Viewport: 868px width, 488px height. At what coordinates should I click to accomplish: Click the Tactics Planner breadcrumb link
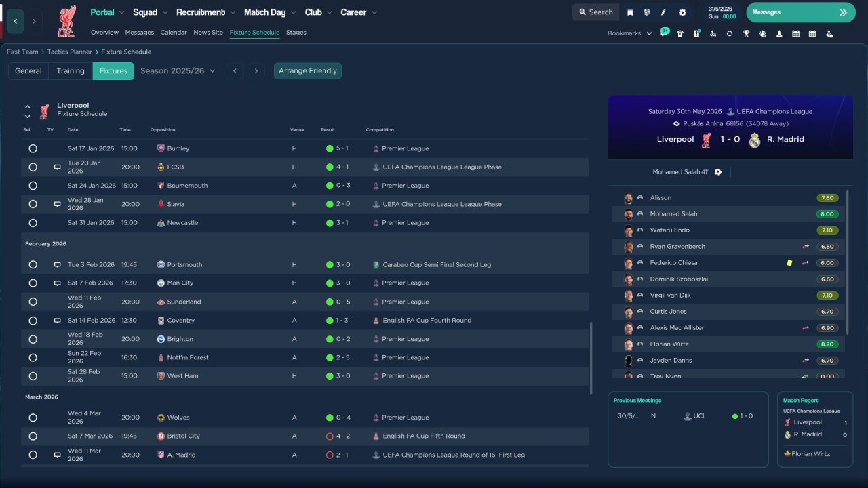click(70, 52)
